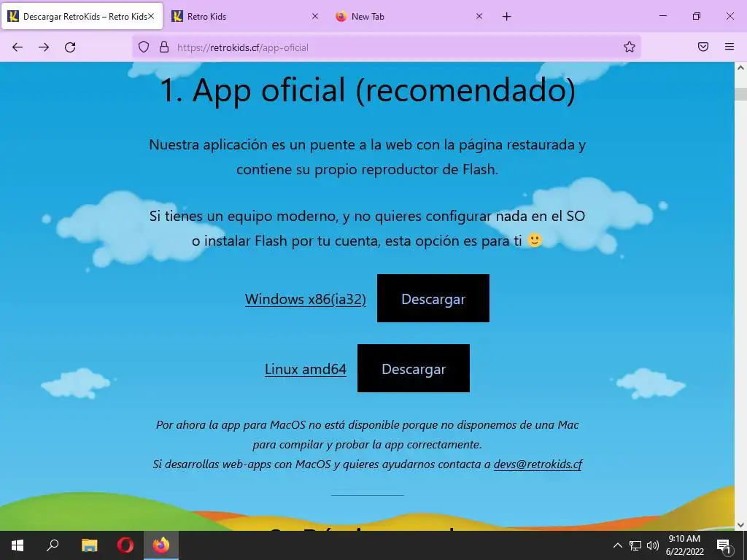Email devs@retrokids.cf link

[x=538, y=464]
